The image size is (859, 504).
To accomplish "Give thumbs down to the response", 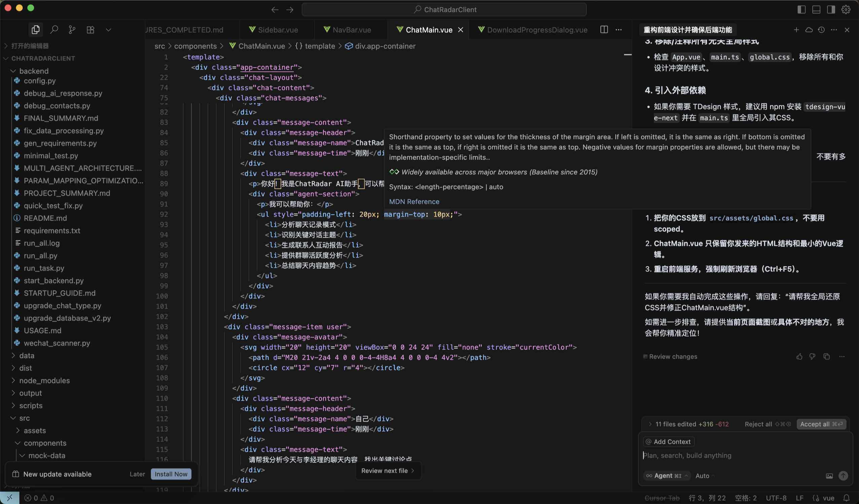I will [812, 356].
